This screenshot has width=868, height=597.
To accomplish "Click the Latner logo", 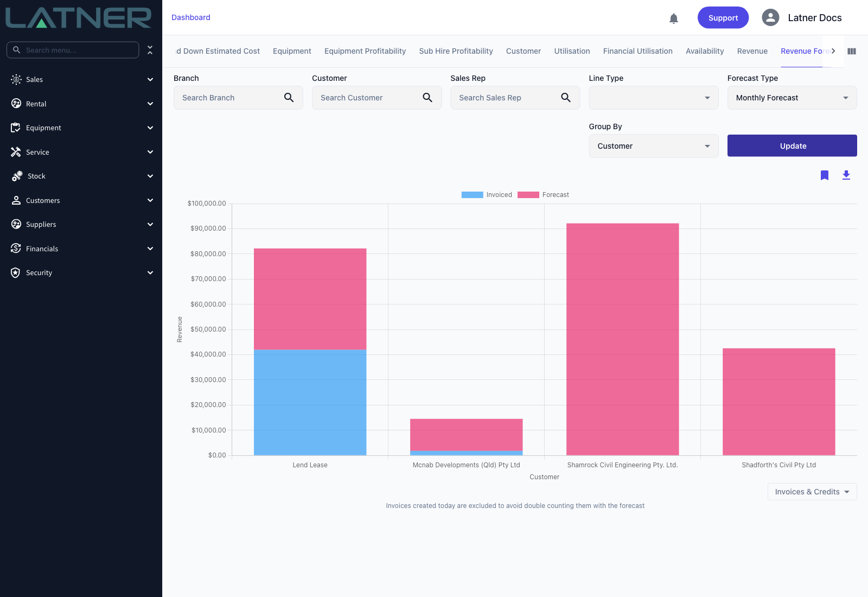I will (79, 18).
